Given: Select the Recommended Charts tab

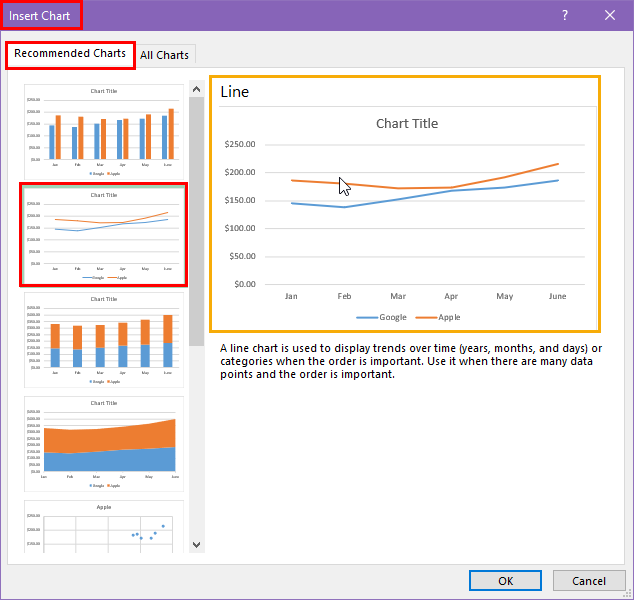Looking at the screenshot, I should (x=70, y=53).
